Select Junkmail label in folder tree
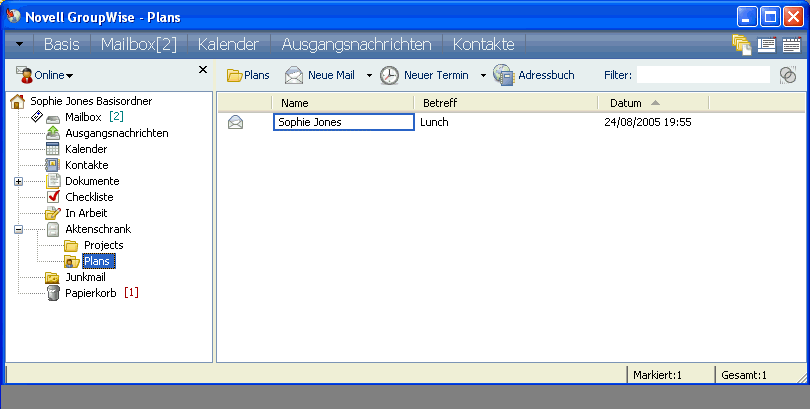The image size is (810, 409). pos(85,277)
